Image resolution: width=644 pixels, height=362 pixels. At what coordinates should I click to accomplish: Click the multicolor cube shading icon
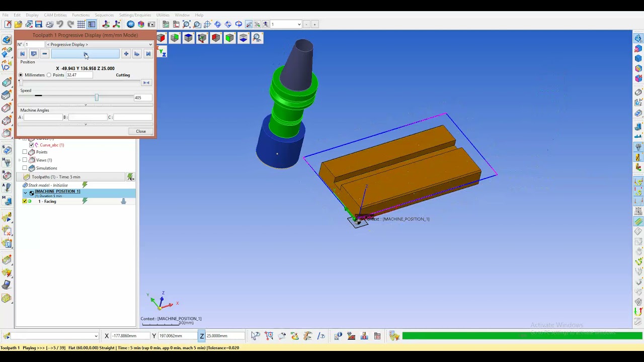coord(141,24)
